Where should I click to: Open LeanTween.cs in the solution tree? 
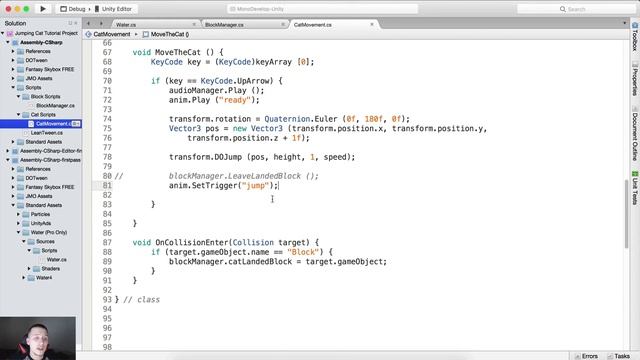coord(47,133)
